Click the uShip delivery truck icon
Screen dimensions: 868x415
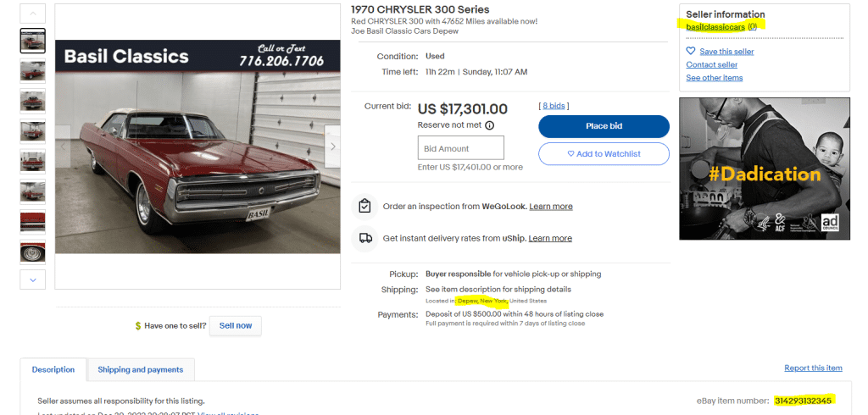pyautogui.click(x=364, y=238)
